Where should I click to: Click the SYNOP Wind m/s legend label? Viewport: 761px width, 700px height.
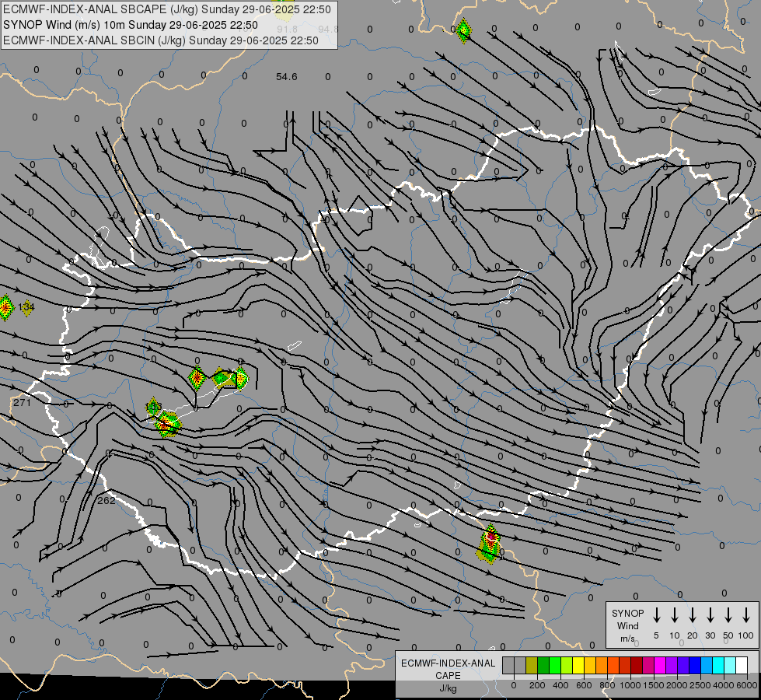click(627, 625)
